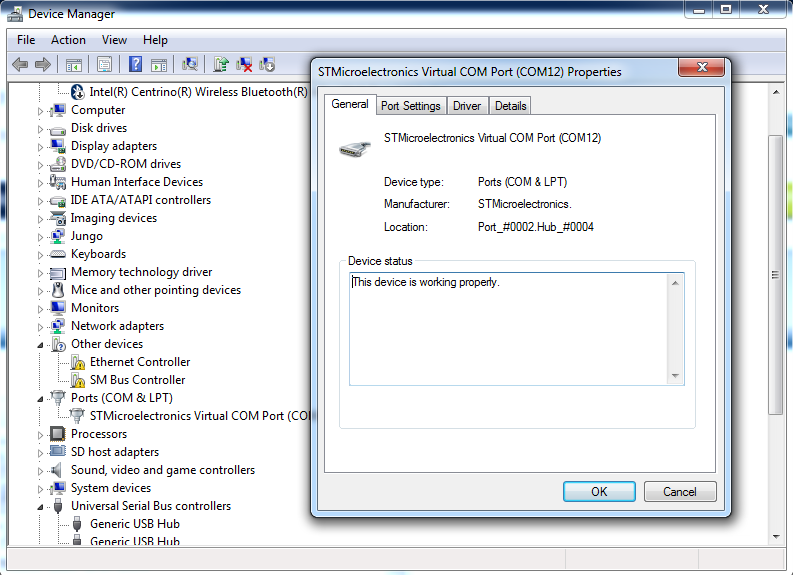
Task: Collapse the Other devices node arrow
Action: tap(40, 345)
